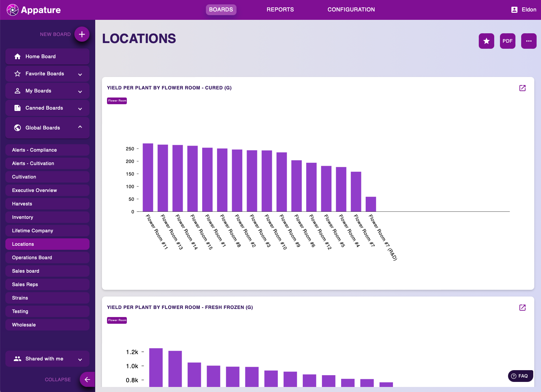This screenshot has width=541, height=392.
Task: Switch to the Reports tab
Action: (280, 10)
